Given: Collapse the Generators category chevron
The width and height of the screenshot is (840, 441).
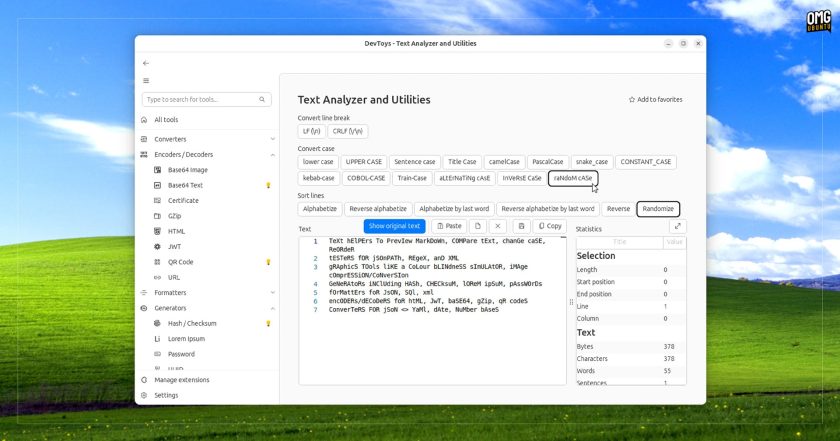Looking at the screenshot, I should coord(273,308).
